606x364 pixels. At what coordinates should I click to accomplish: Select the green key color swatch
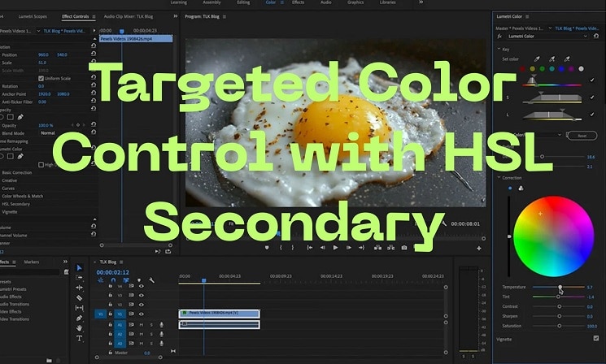click(x=543, y=69)
